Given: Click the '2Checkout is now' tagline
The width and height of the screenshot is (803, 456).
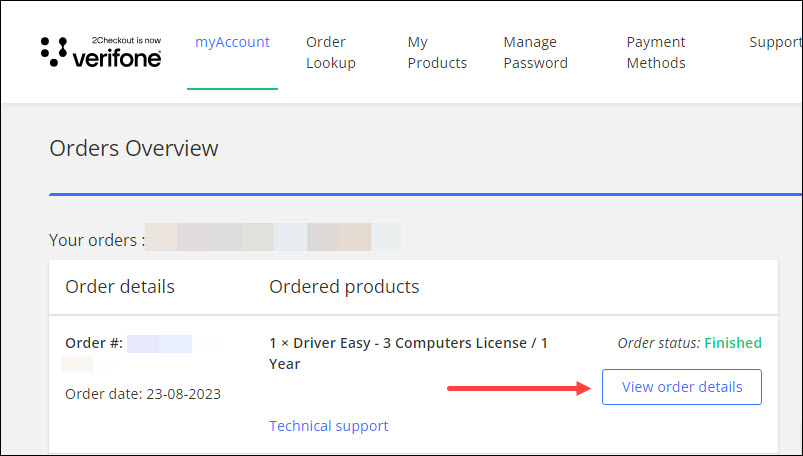Looking at the screenshot, I should tap(125, 41).
